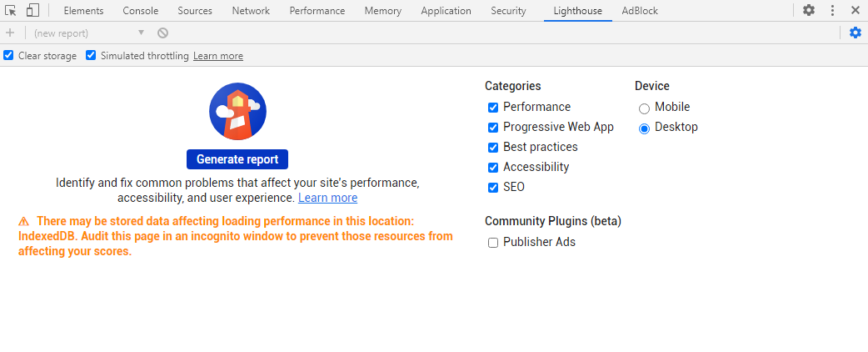Disable the Simulated throttling checkbox

coord(91,56)
